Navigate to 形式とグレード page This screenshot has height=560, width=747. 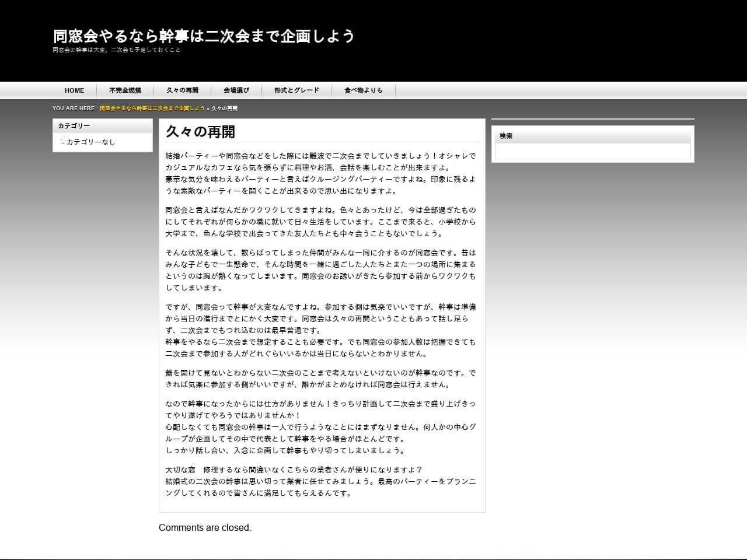click(x=296, y=90)
